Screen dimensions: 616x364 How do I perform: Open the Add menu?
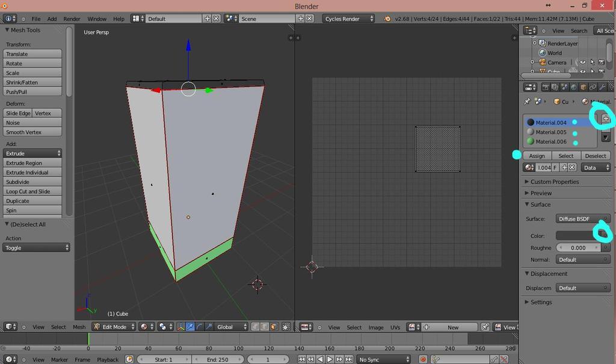pos(52,19)
